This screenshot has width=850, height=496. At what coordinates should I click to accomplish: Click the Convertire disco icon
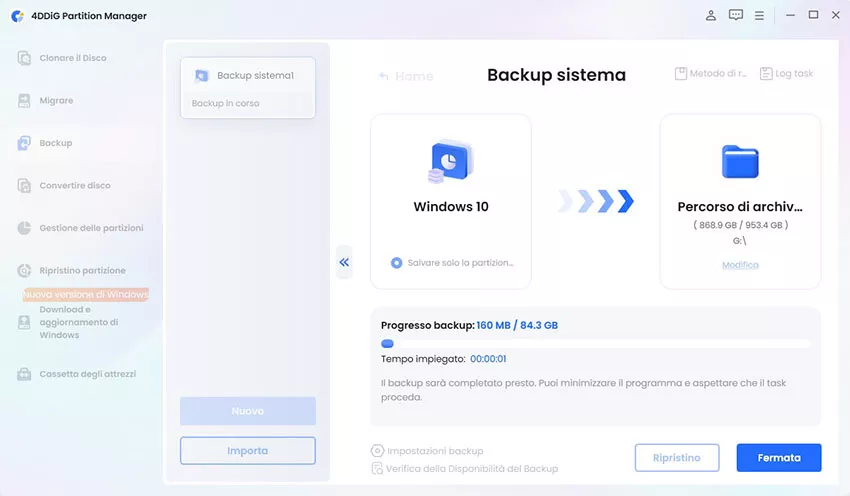24,185
